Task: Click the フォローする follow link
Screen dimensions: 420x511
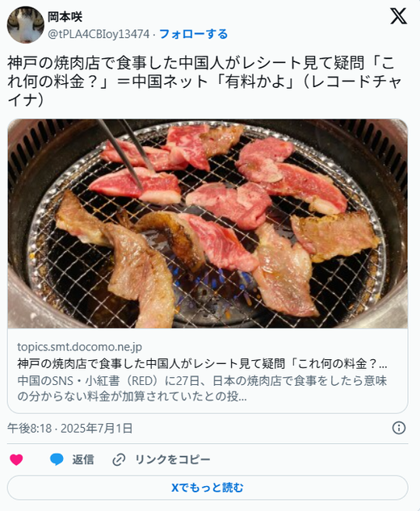Action: coord(193,34)
